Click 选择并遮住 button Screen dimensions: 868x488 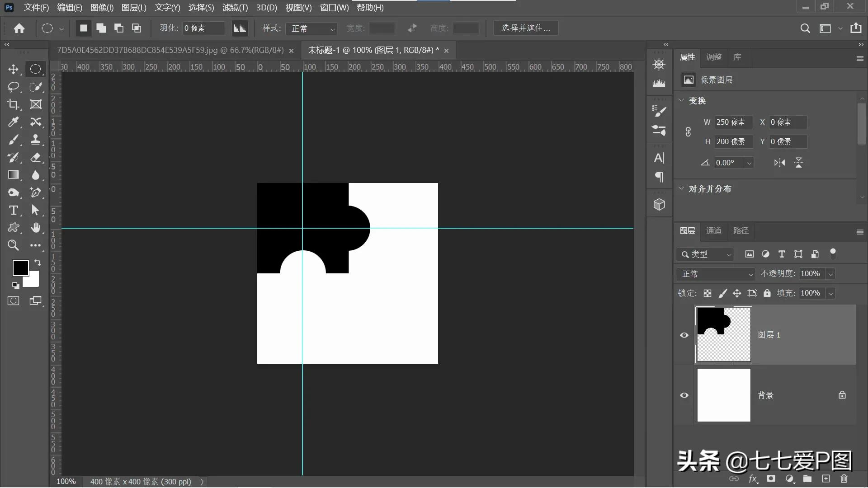coord(526,28)
